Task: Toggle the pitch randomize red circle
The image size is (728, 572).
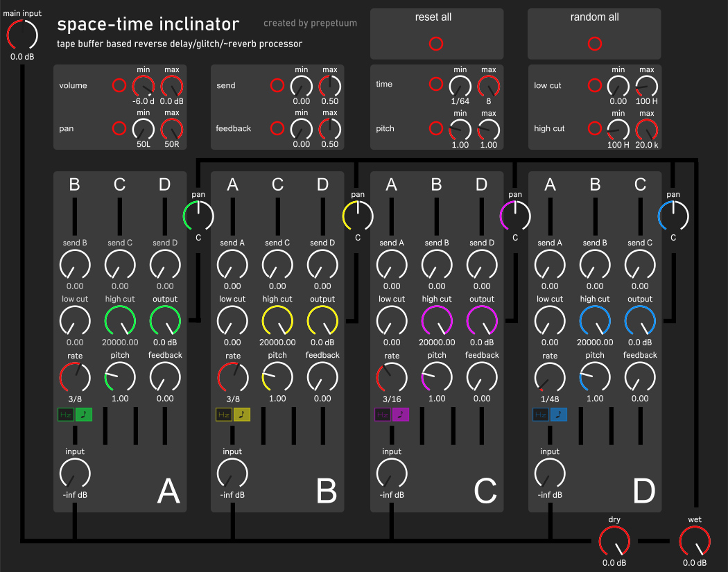Action: [435, 128]
